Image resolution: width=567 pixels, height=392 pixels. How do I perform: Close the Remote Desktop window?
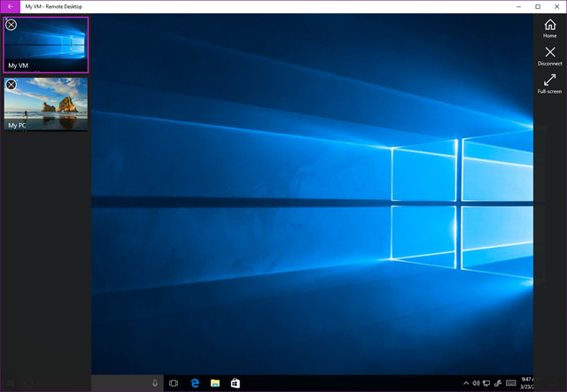[x=557, y=6]
